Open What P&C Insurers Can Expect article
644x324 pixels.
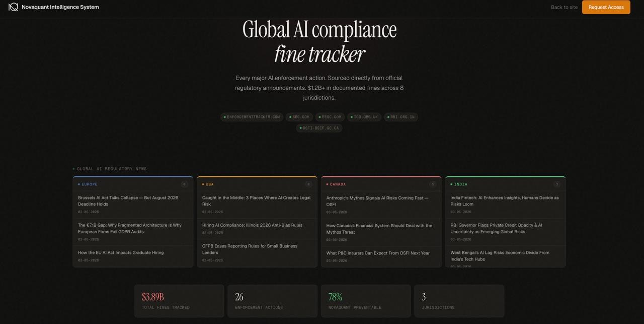coord(381,256)
